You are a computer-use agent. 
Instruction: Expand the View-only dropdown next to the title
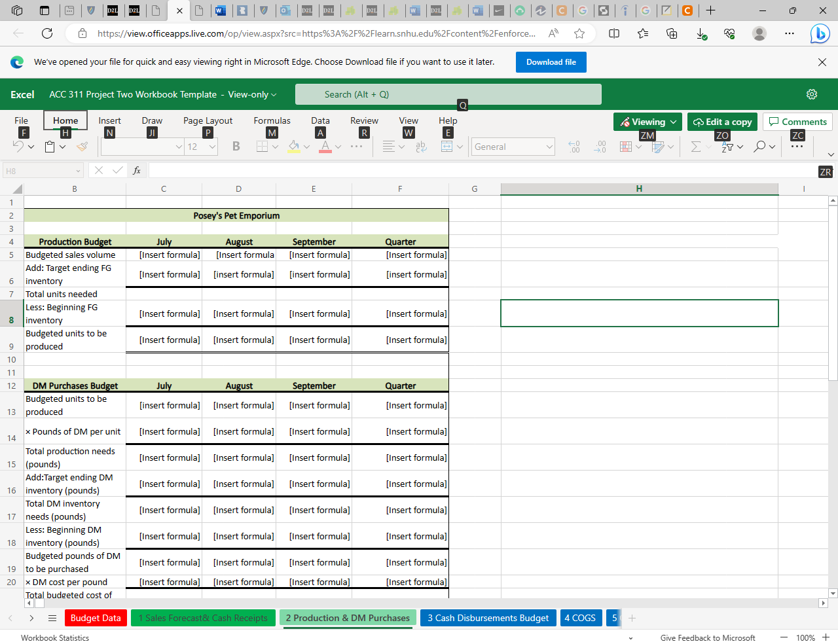tap(274, 95)
